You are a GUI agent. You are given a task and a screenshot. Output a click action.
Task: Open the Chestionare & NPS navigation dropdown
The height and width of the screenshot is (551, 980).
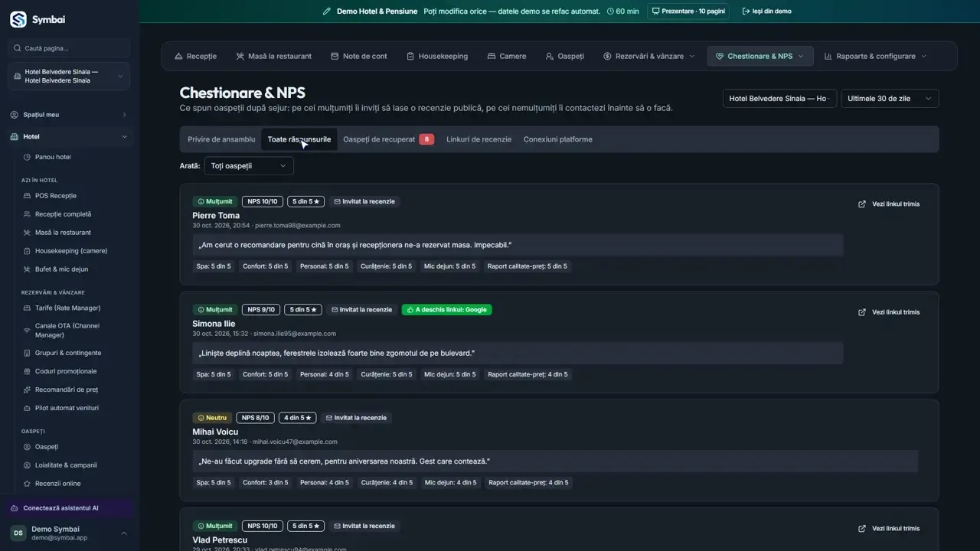[x=760, y=56]
